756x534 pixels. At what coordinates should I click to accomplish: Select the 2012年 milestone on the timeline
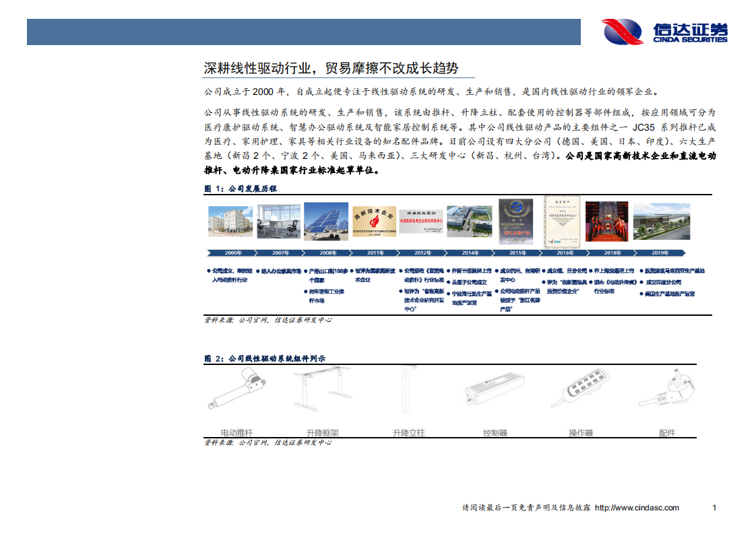(x=422, y=253)
